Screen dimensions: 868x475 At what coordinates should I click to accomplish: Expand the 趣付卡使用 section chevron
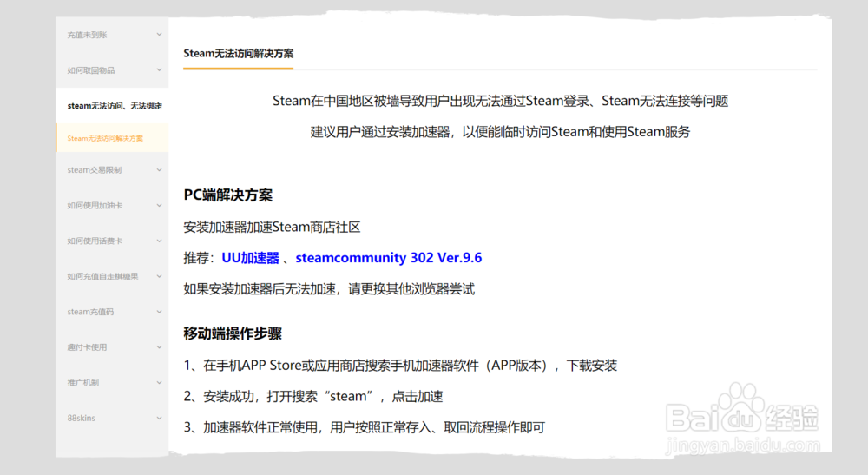coord(159,347)
